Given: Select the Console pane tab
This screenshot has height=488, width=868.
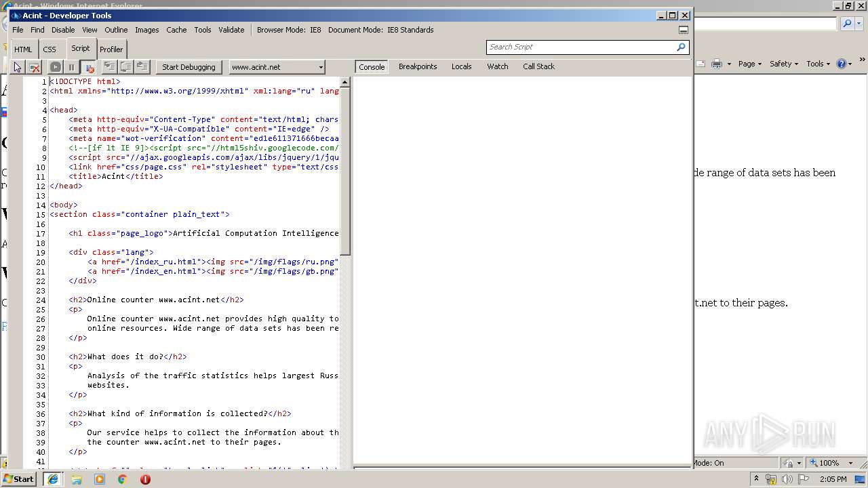Looking at the screenshot, I should 372,66.
